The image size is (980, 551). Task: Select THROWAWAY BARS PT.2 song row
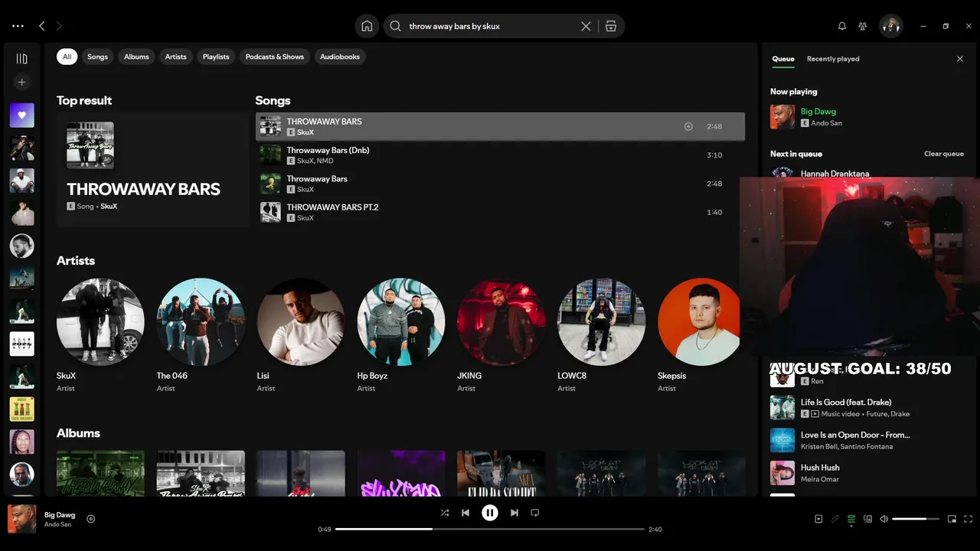pos(500,212)
